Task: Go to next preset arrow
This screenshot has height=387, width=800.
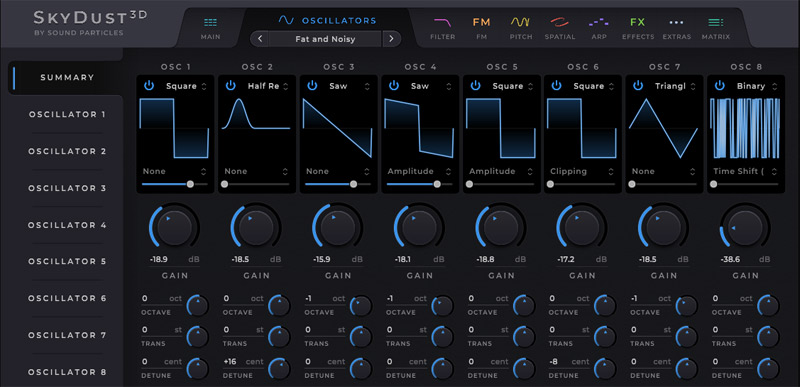Action: (391, 39)
